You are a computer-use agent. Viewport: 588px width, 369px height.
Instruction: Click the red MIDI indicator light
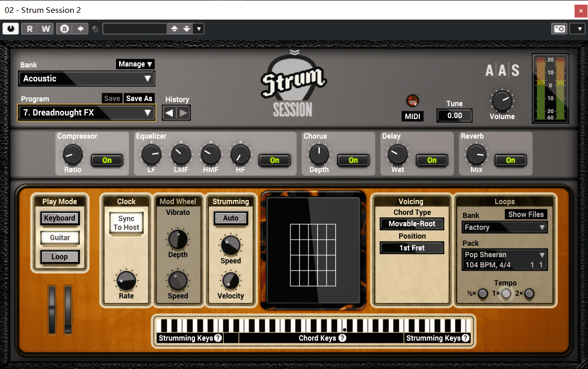point(413,101)
